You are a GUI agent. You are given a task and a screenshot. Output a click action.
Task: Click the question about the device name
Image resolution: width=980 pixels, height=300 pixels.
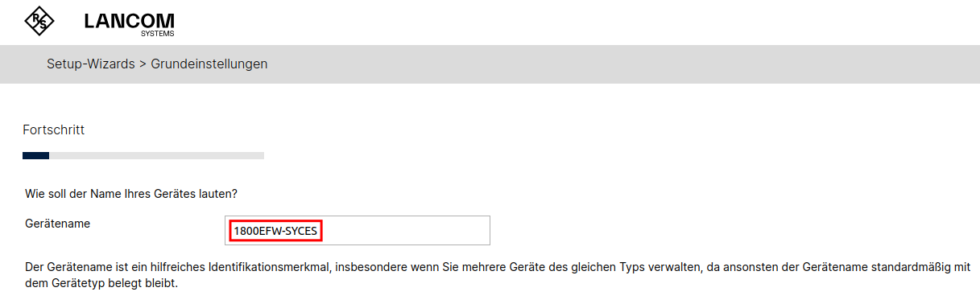pyautogui.click(x=131, y=194)
